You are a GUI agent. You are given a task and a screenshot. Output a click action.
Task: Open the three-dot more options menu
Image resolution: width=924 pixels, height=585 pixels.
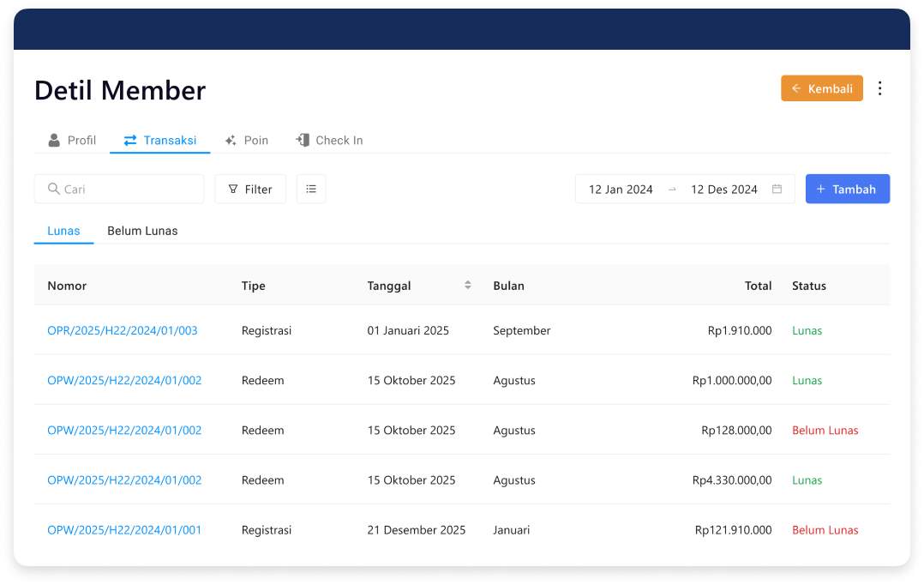click(879, 88)
